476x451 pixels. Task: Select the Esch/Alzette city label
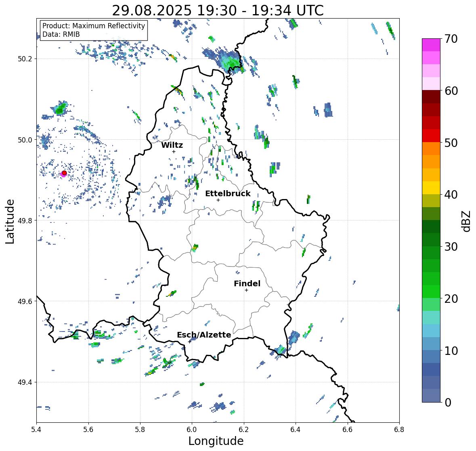click(x=204, y=335)
